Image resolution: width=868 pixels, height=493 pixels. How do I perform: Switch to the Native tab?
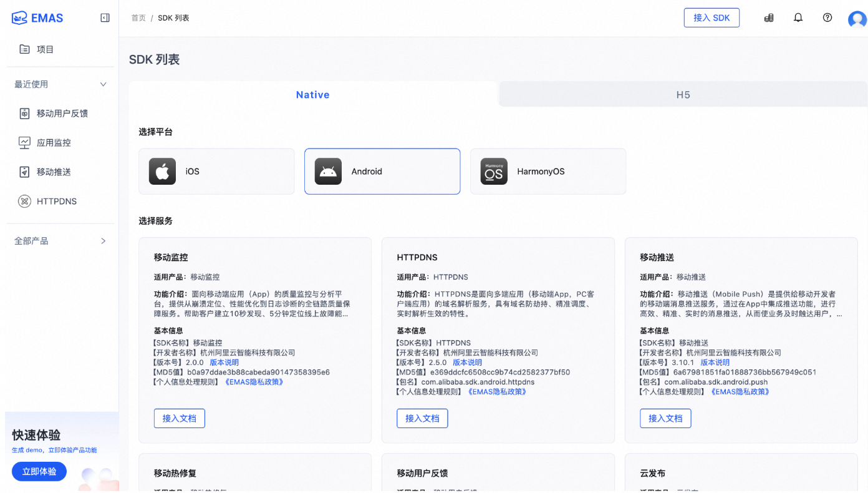313,95
